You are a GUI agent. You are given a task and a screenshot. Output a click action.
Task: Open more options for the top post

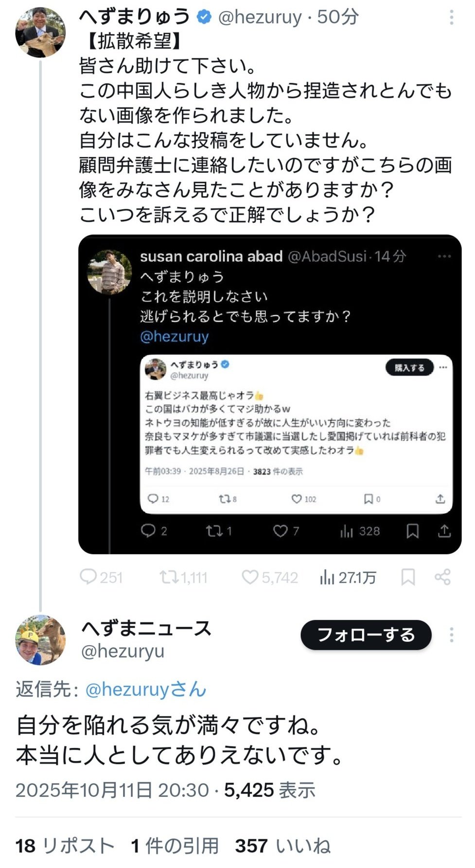(x=452, y=18)
